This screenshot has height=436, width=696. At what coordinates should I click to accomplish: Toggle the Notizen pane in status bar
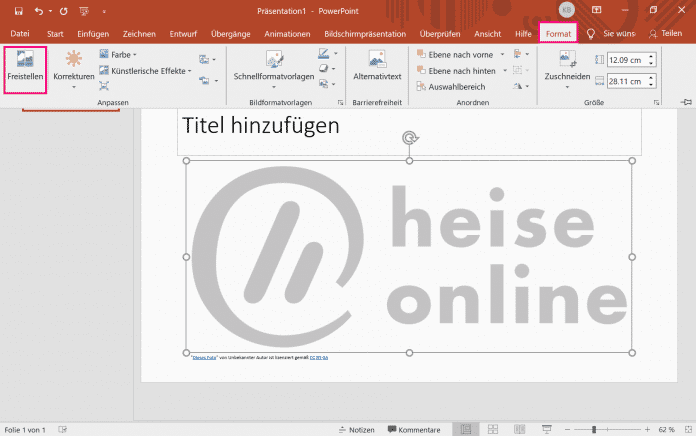pos(355,429)
